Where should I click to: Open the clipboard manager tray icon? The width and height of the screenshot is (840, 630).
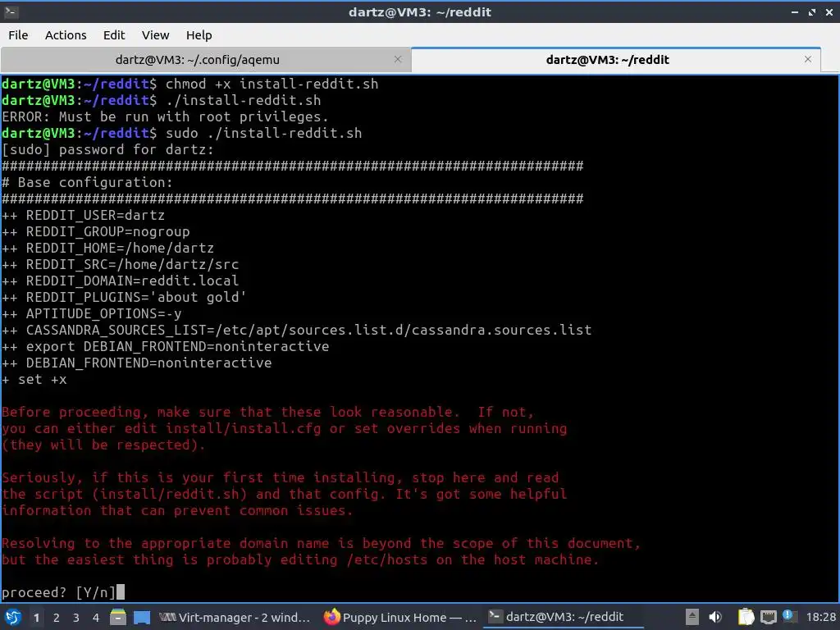tap(746, 617)
